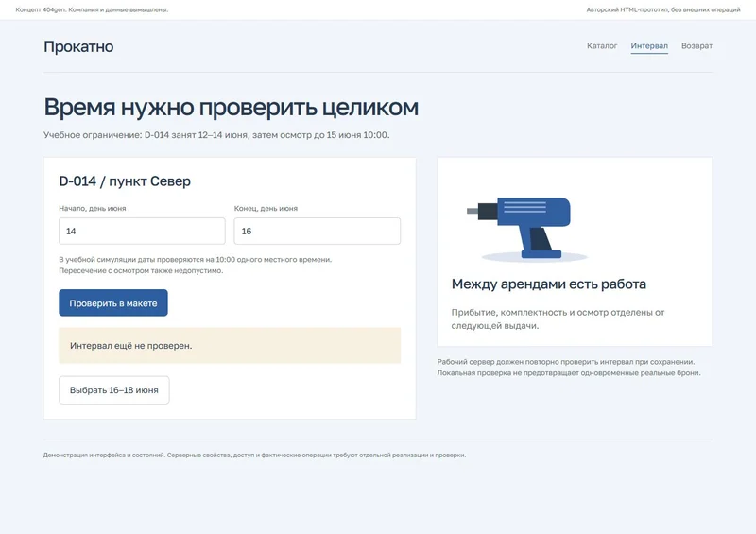The image size is (756, 534).
Task: Click the В учебной симуляции hint text
Action: point(196,265)
